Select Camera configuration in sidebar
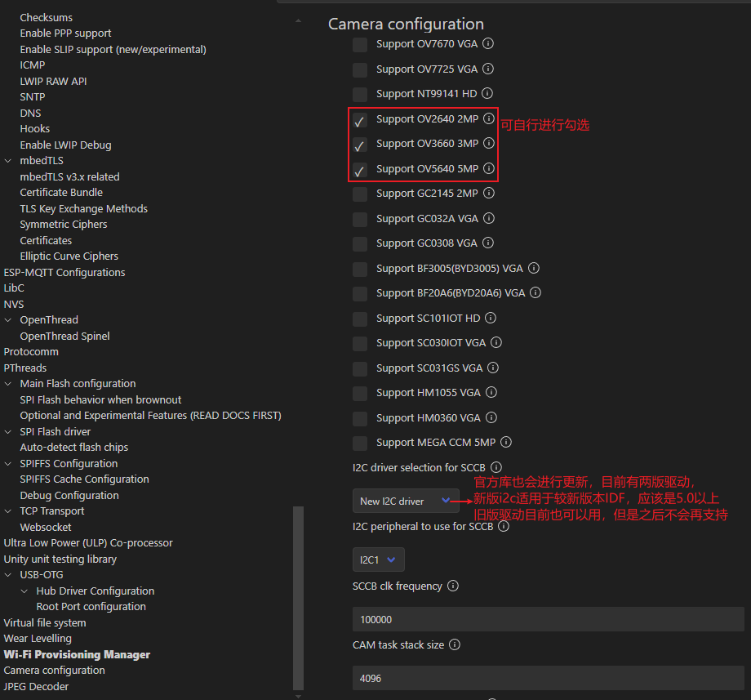This screenshot has width=751, height=700. click(54, 671)
